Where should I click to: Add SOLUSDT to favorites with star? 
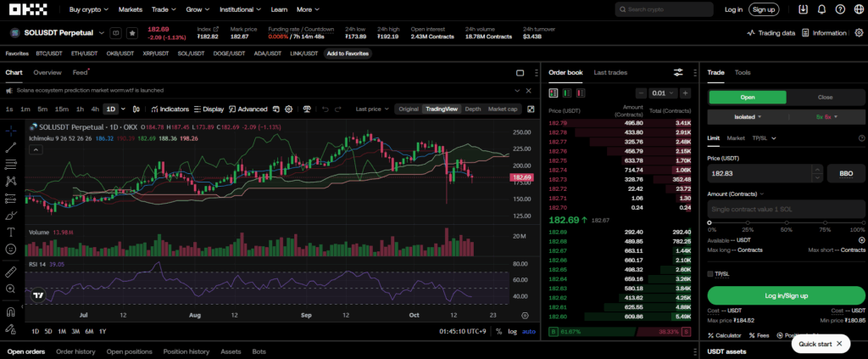tap(132, 33)
